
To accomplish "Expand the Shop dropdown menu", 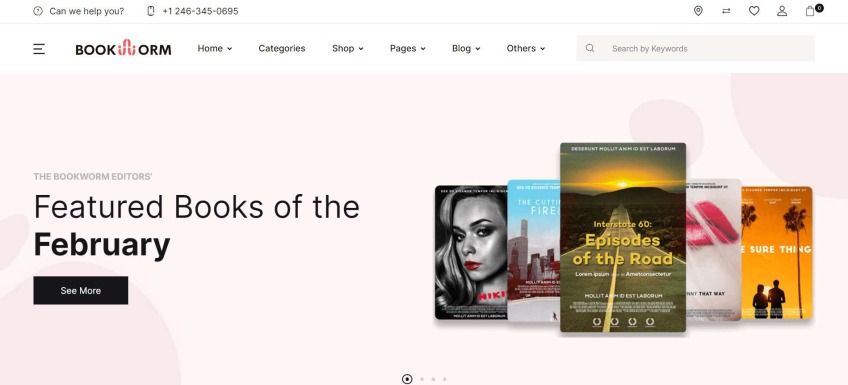I will (348, 48).
